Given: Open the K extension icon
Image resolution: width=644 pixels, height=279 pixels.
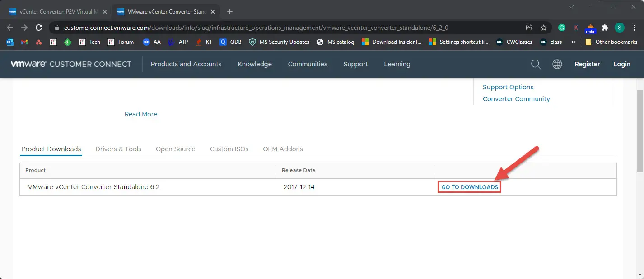Looking at the screenshot, I should pos(576,28).
